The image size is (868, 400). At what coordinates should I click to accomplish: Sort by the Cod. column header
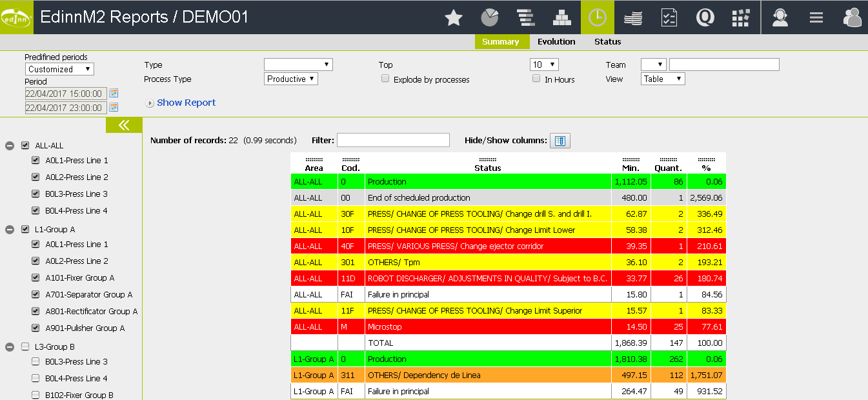click(x=351, y=168)
